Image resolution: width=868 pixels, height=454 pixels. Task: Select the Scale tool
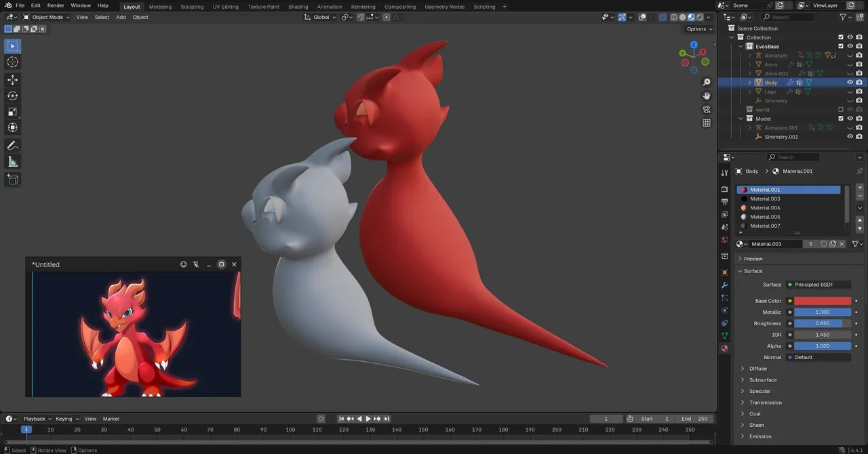[x=12, y=112]
